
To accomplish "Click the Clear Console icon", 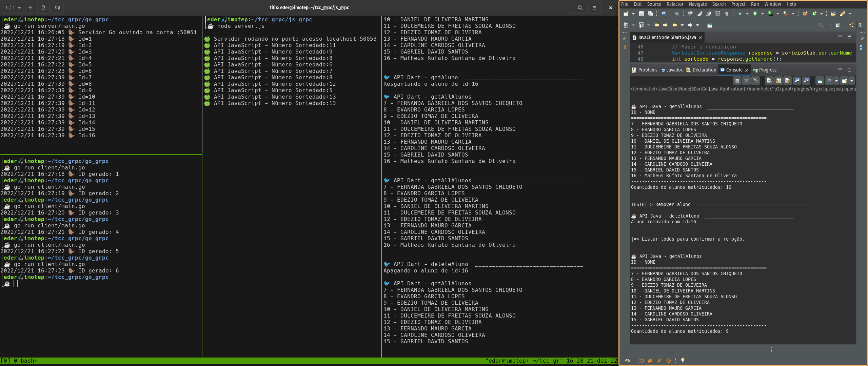I will click(x=769, y=81).
